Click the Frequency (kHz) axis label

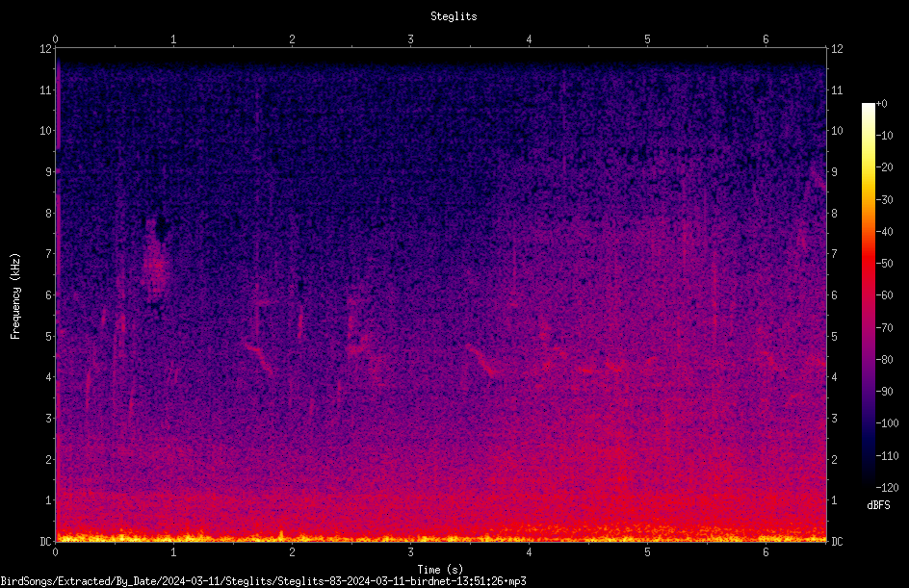point(15,296)
